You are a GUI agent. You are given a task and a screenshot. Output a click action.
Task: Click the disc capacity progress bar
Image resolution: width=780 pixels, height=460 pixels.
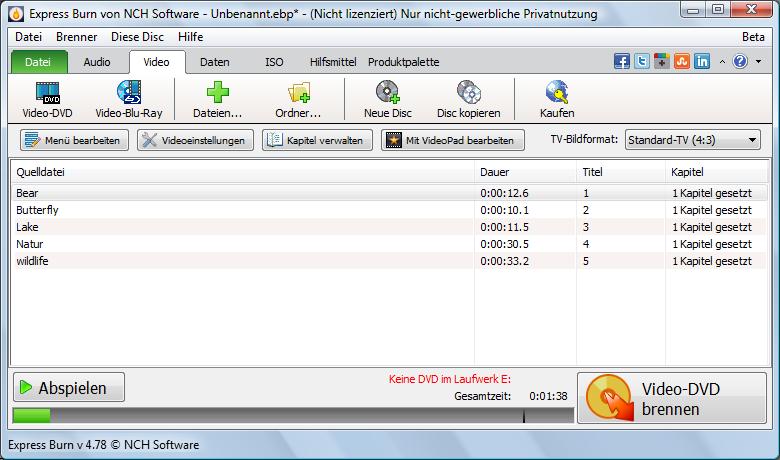pyautogui.click(x=293, y=416)
